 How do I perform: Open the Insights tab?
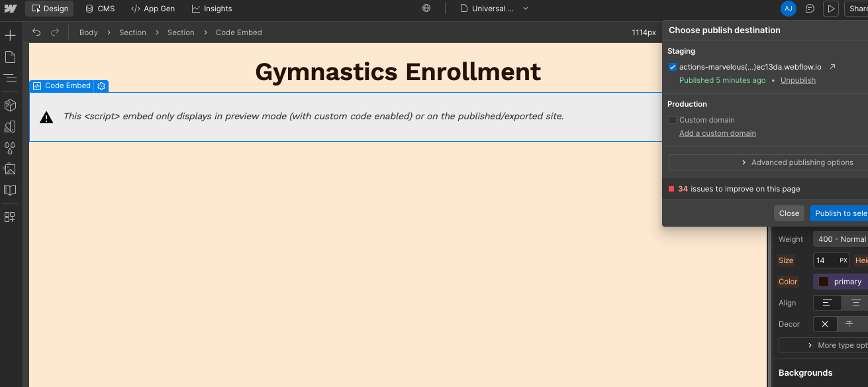[212, 9]
